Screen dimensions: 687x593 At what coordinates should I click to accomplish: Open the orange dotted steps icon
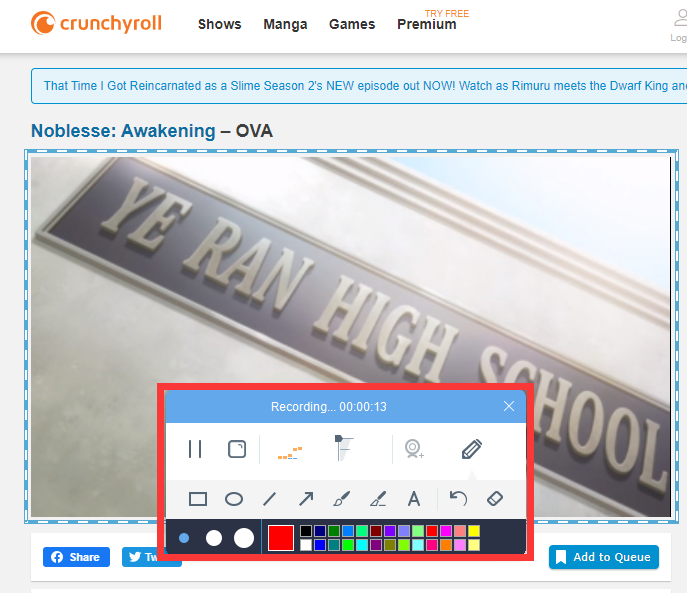[x=290, y=453]
